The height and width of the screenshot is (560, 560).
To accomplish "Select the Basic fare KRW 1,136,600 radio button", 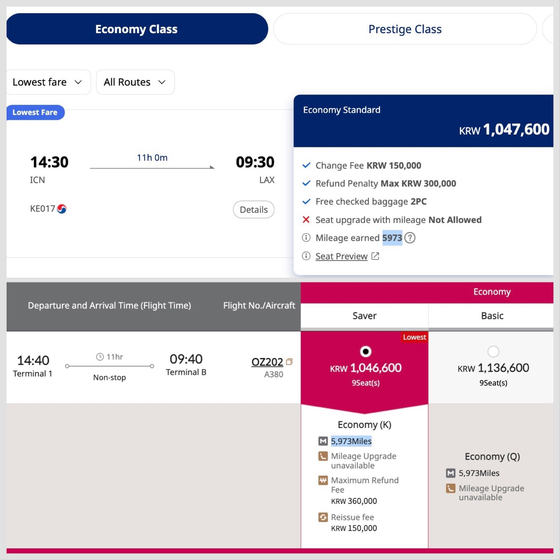I will pos(493,352).
